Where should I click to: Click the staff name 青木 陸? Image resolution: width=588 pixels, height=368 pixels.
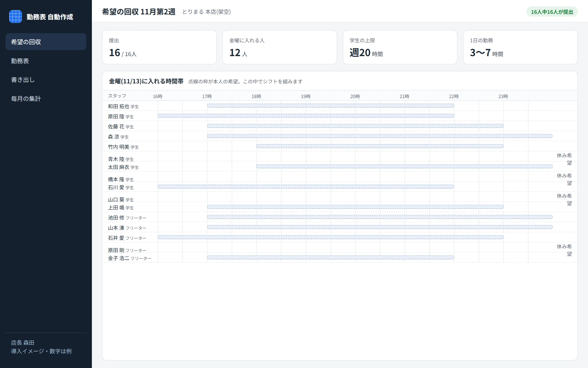tap(116, 159)
